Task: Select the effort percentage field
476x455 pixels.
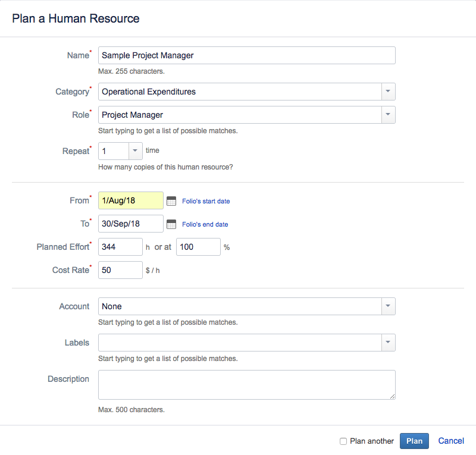Action: [198, 247]
